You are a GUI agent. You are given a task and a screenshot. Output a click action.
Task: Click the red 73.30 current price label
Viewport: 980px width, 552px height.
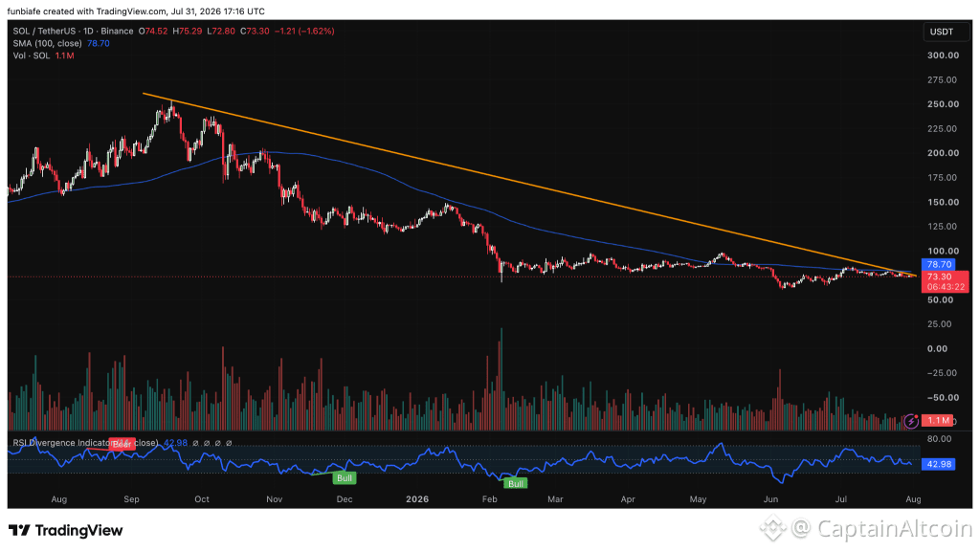click(945, 281)
